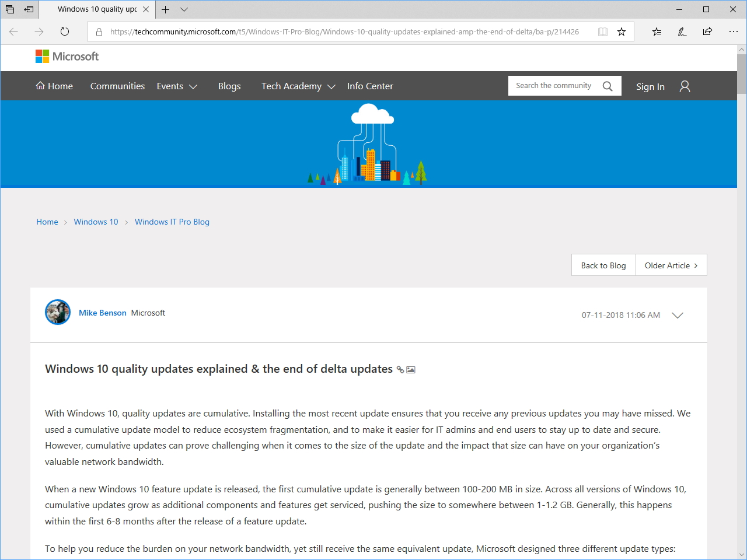This screenshot has height=560, width=747.
Task: Expand the Events dropdown menu
Action: pos(177,86)
